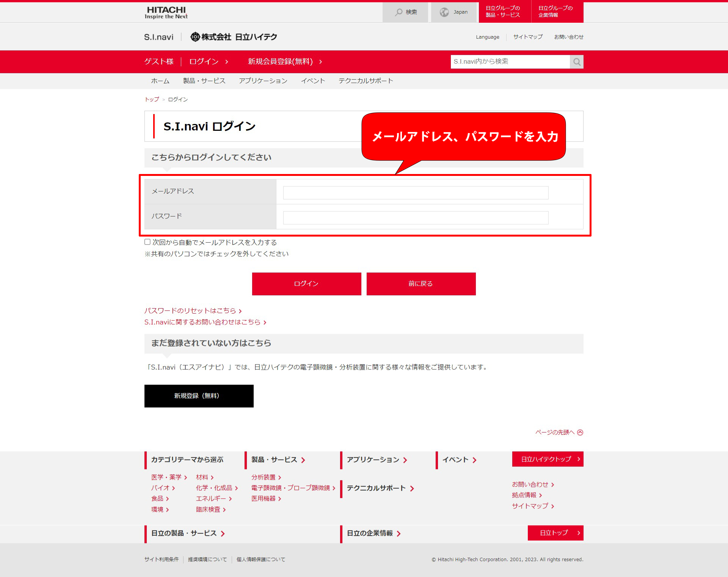Open バイオ category link
The height and width of the screenshot is (577, 728).
[x=163, y=488]
